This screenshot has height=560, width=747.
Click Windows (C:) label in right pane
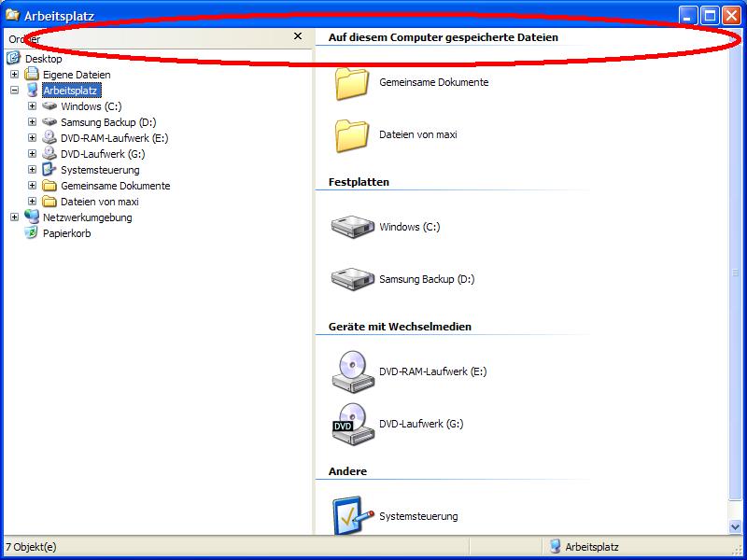coord(409,227)
